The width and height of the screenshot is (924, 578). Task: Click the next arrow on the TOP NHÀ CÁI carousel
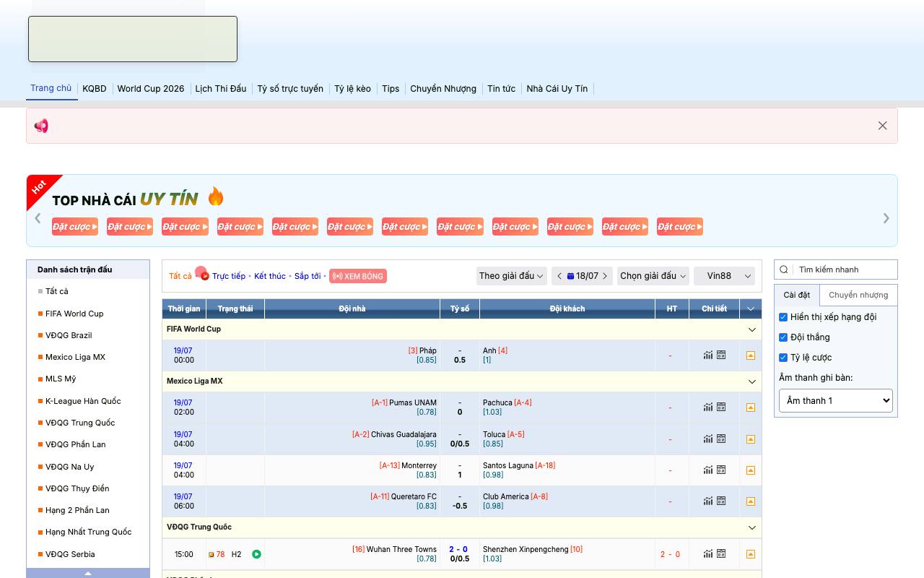coord(886,218)
